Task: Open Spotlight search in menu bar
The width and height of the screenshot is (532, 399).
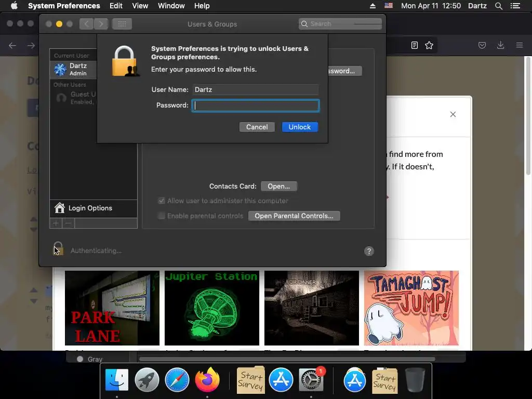Action: point(498,6)
